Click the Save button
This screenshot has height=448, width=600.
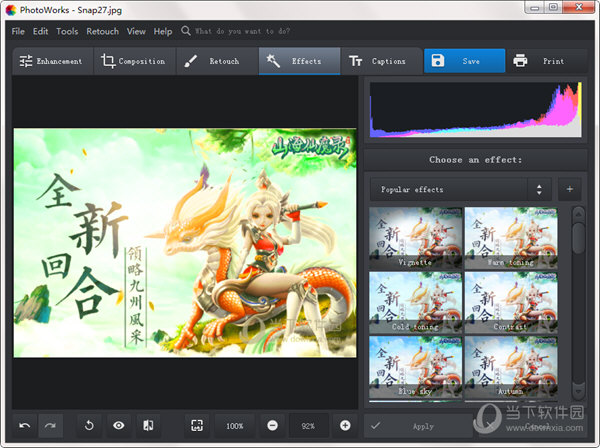pyautogui.click(x=465, y=61)
